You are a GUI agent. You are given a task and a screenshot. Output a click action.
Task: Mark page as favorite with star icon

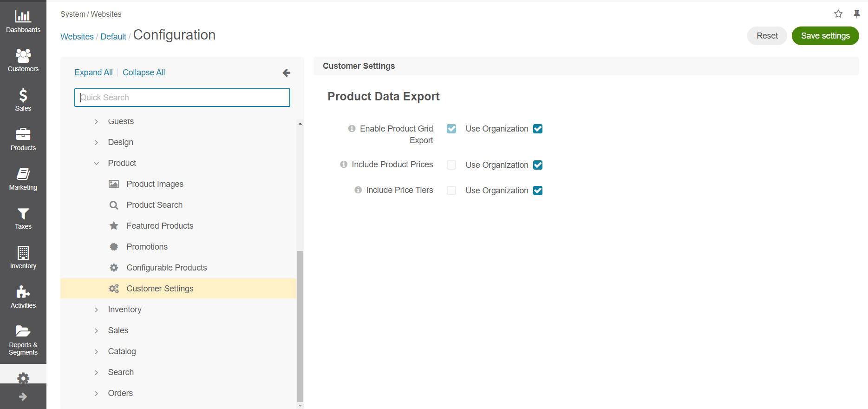point(838,14)
